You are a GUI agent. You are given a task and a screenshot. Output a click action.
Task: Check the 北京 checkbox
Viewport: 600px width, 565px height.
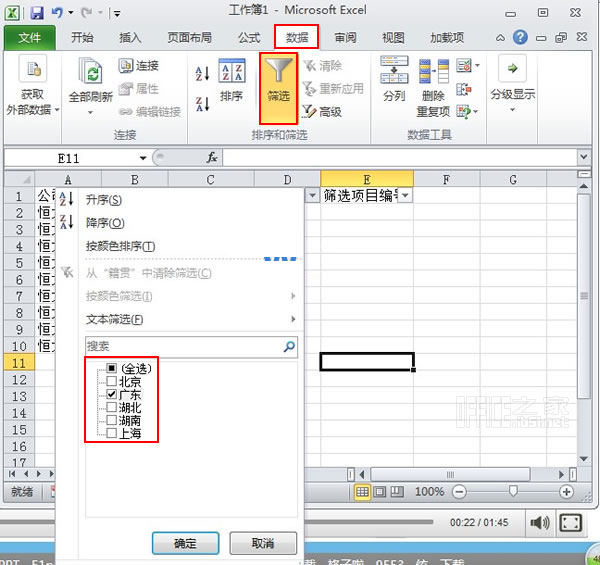tap(111, 382)
